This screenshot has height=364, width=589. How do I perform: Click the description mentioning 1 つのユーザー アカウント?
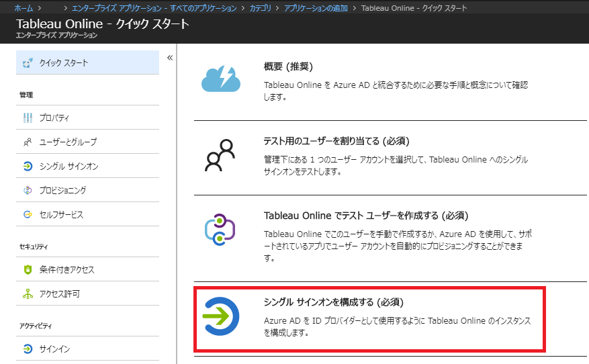(x=396, y=166)
